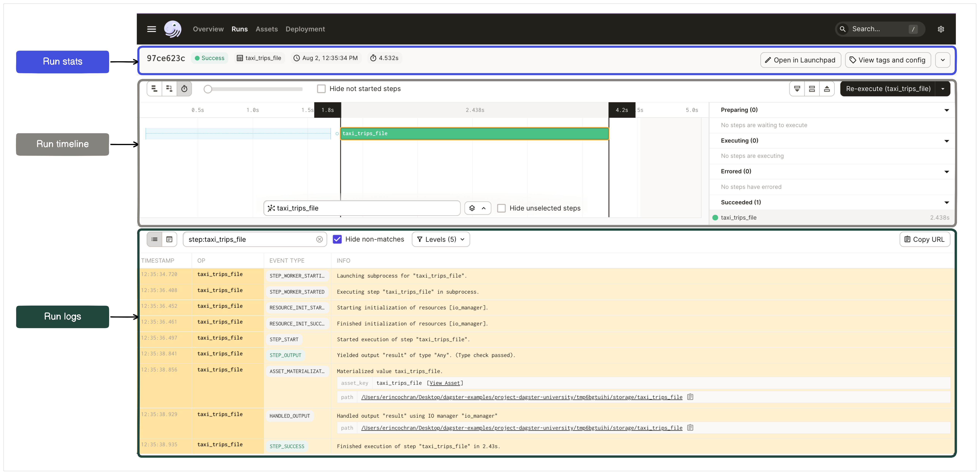This screenshot has width=980, height=475.
Task: Click the step selection taxi_trips_file field
Action: [x=362, y=208]
